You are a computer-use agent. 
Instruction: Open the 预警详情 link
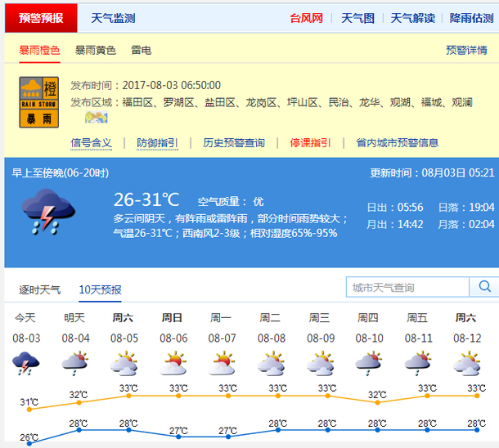point(466,50)
